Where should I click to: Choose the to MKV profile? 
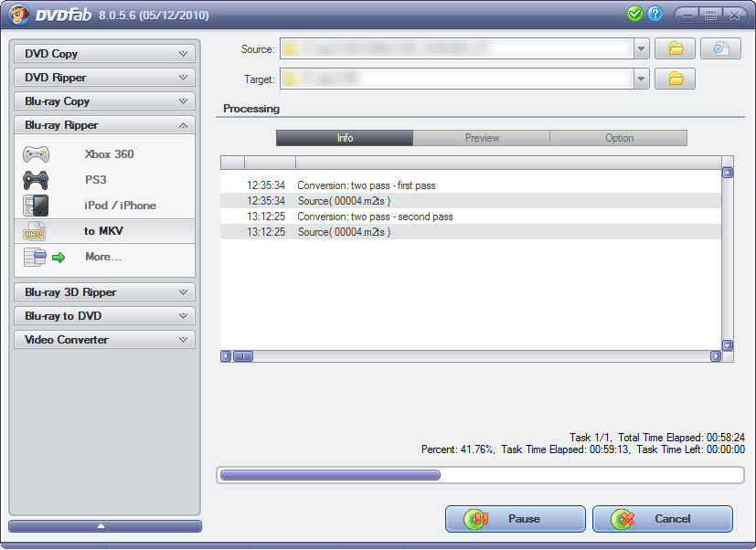104,231
